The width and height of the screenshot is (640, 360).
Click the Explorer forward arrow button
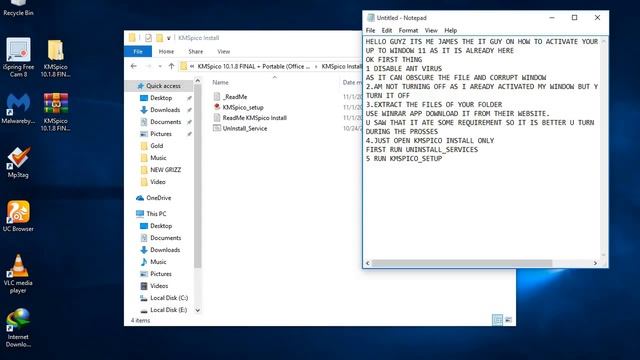(x=148, y=66)
